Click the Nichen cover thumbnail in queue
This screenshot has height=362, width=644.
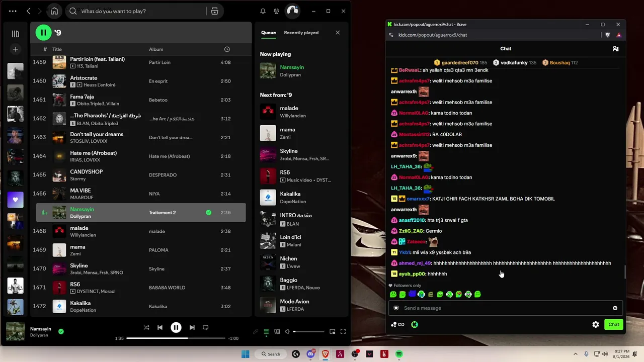[x=268, y=262]
